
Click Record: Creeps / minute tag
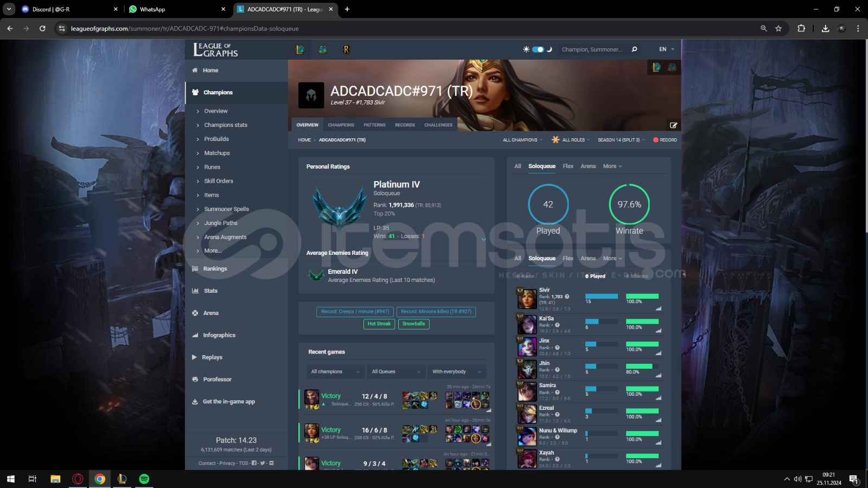pyautogui.click(x=355, y=312)
